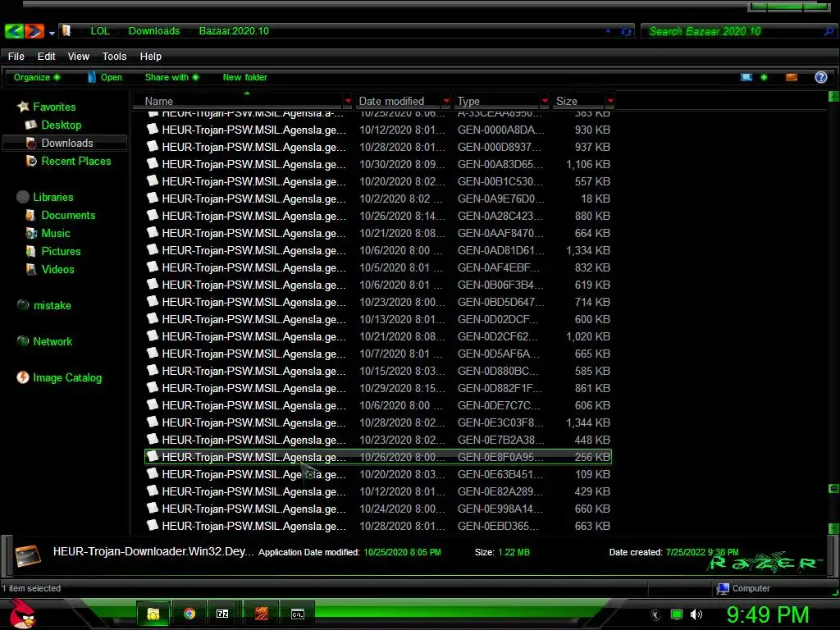The image size is (840, 630).
Task: Open the address bar history dropdown
Action: [608, 31]
